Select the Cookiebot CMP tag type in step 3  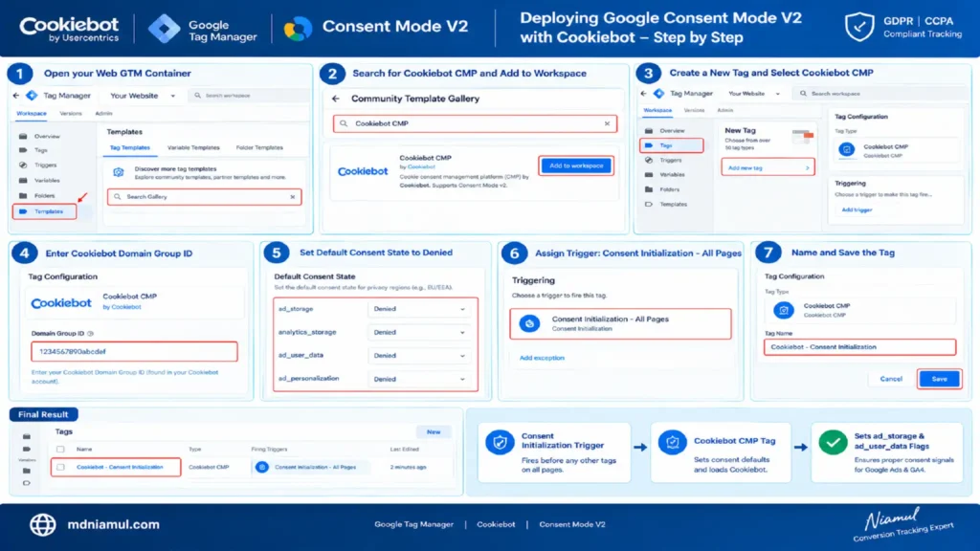point(896,150)
